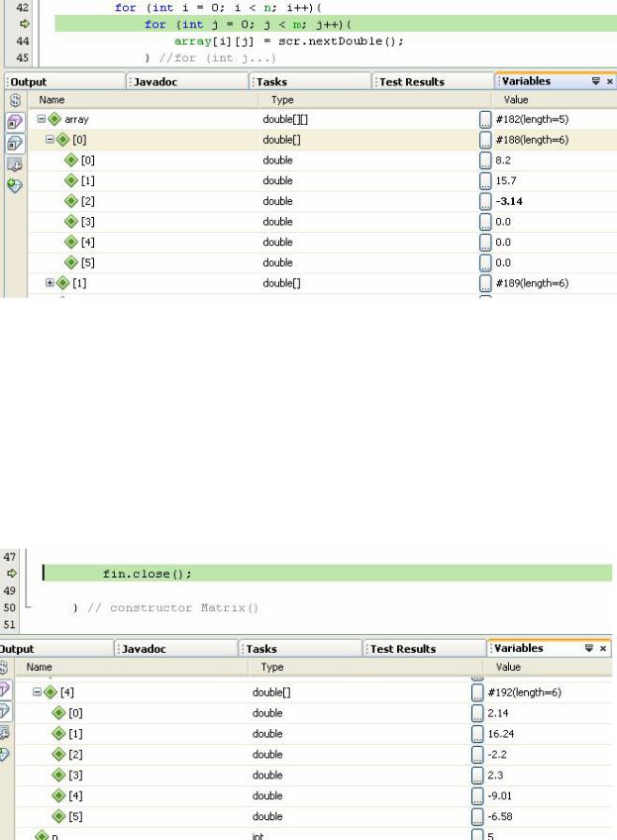
Task: Click the green diamond icon of the #192 row
Action: (51, 692)
